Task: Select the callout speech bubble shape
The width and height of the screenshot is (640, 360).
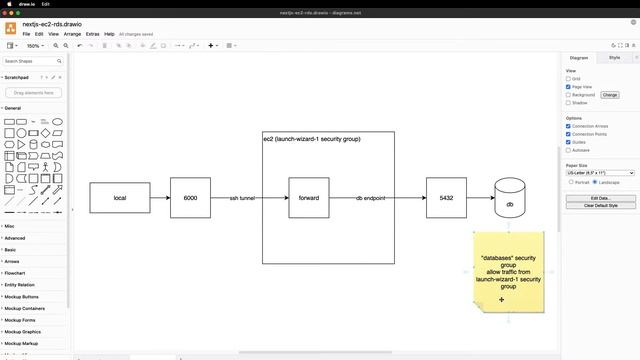Action: click(33, 167)
